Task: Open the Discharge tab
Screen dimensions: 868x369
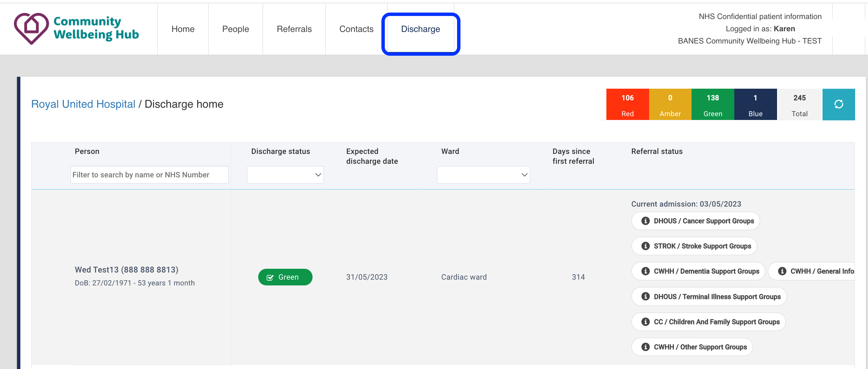Action: tap(420, 29)
